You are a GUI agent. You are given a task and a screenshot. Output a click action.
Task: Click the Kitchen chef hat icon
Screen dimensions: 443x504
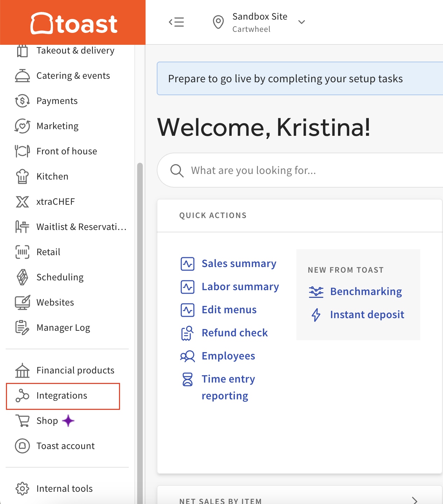[x=22, y=176]
